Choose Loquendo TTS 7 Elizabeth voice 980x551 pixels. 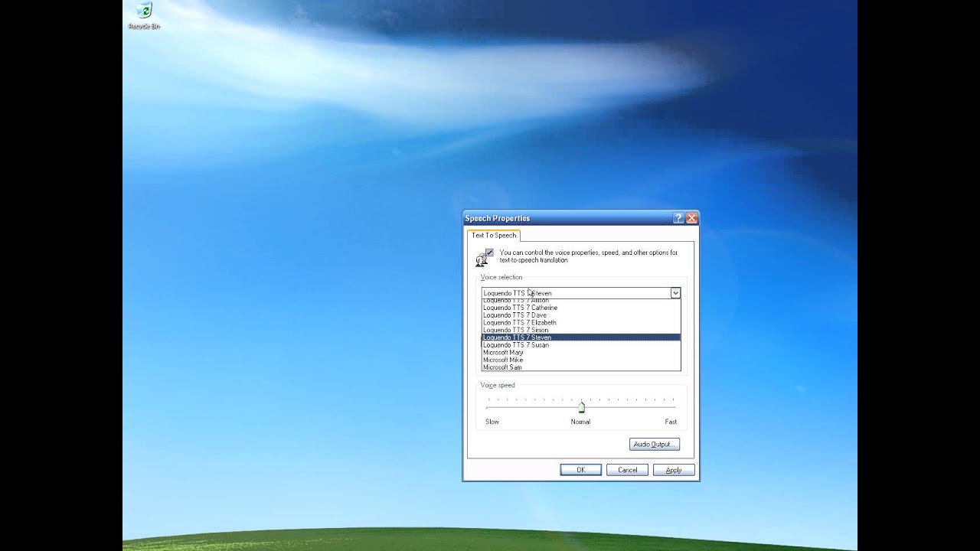581,323
